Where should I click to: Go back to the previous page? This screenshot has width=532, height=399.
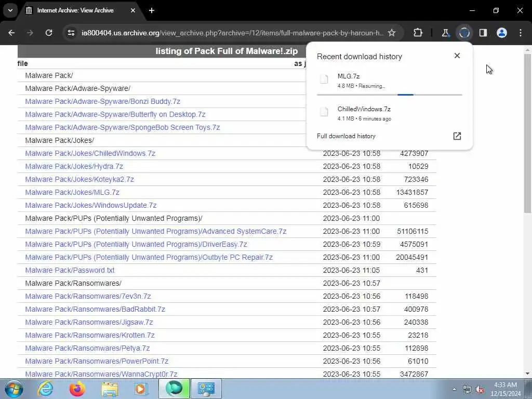pos(11,33)
